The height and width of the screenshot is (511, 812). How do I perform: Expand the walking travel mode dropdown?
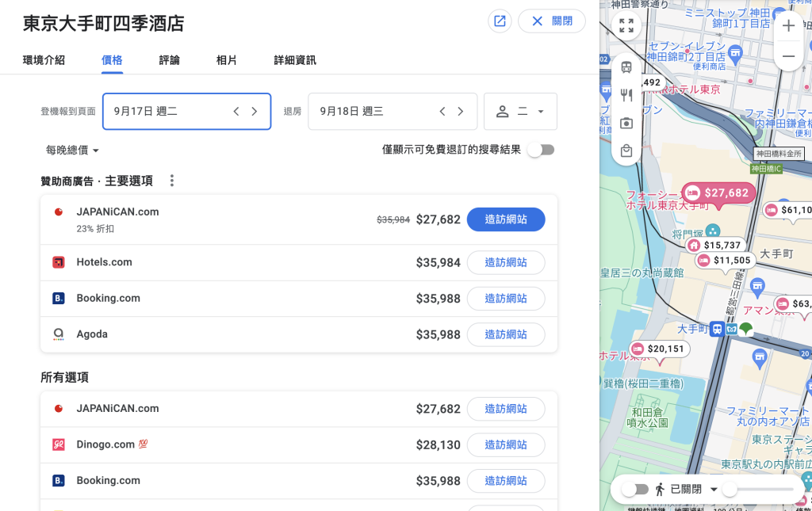click(714, 490)
